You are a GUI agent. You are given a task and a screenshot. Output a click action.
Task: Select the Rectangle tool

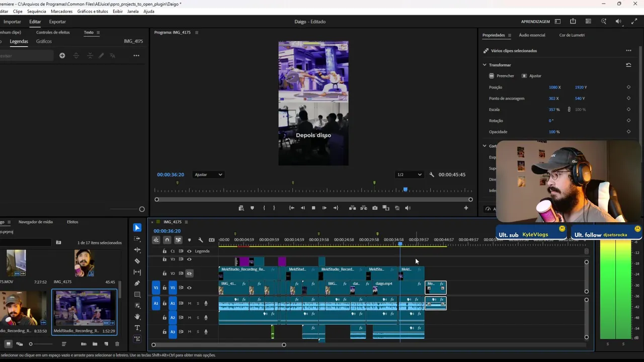[137, 295]
